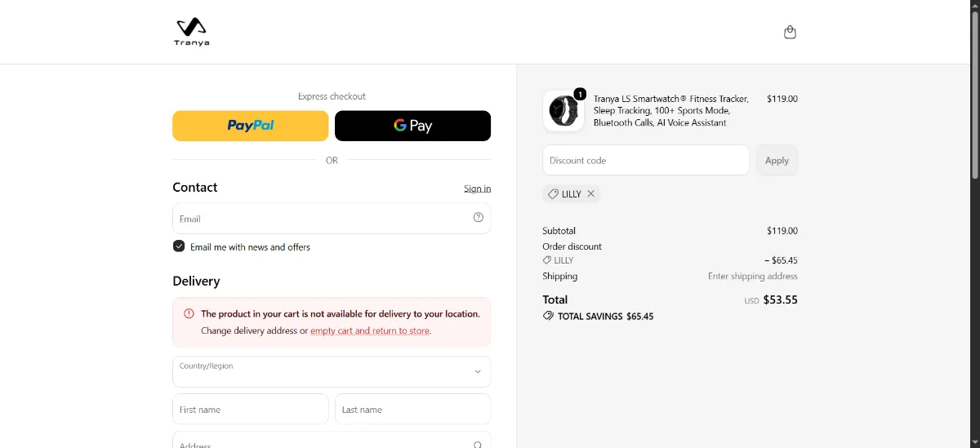Remove the LILLY discount code tag
Image resolution: width=980 pixels, height=448 pixels.
[590, 194]
